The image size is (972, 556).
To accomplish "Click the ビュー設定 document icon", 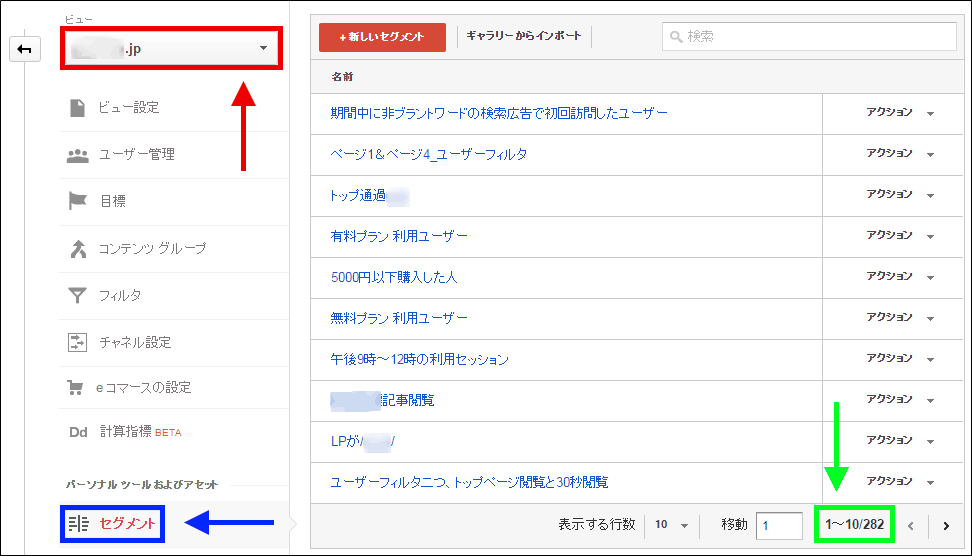I will [78, 108].
